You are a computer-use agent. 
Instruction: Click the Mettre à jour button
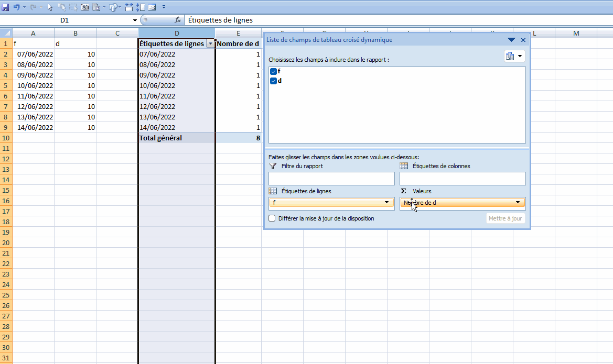pyautogui.click(x=505, y=218)
